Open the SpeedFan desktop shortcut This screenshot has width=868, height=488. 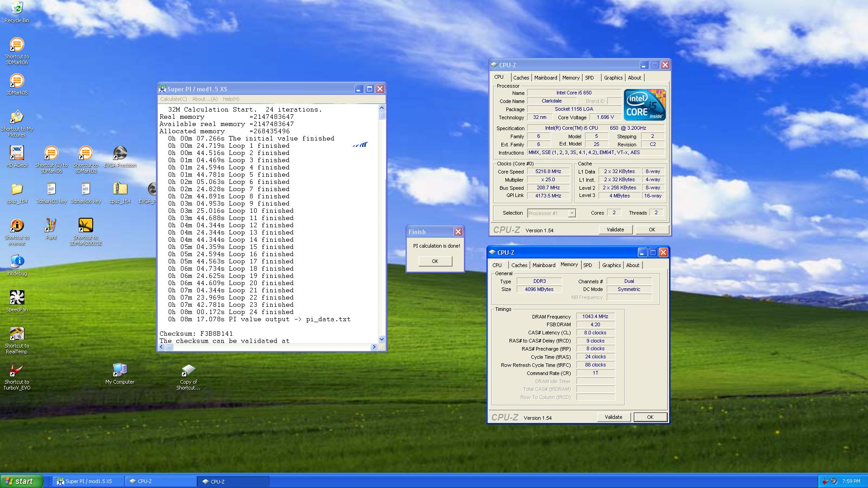(x=17, y=298)
